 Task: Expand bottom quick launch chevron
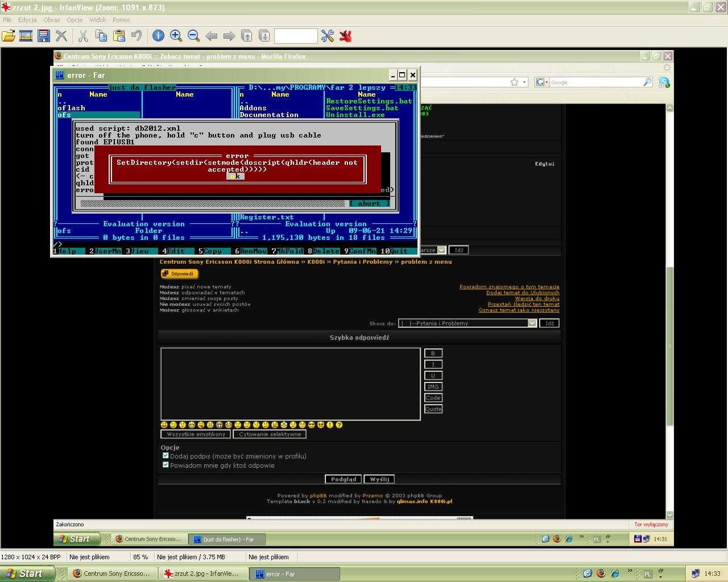[630, 571]
